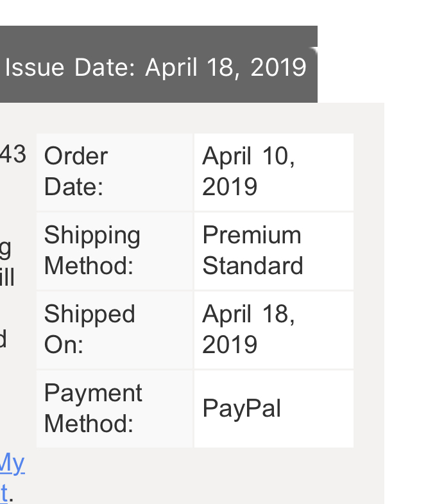
Task: Click the white folded corner on header bar
Action: point(314,51)
